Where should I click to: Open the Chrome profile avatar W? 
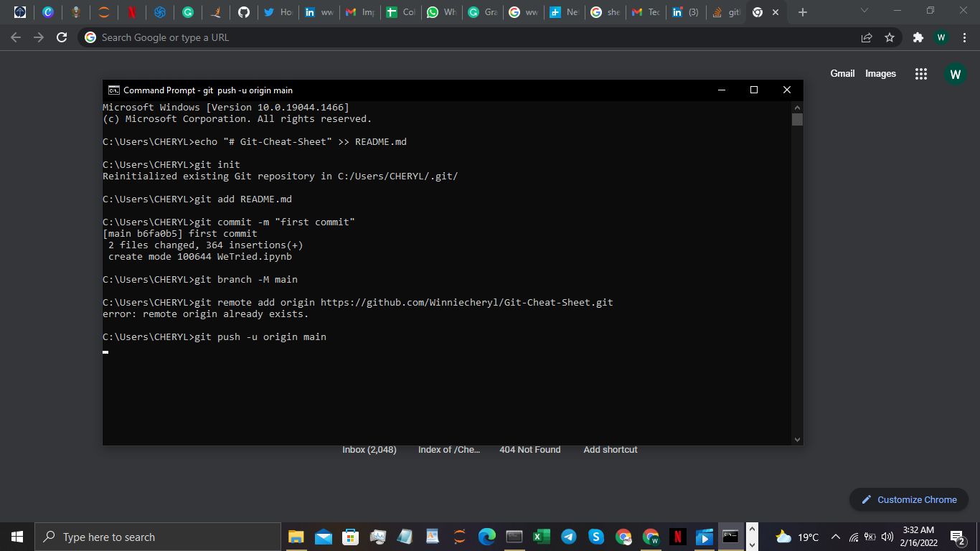[x=941, y=36]
